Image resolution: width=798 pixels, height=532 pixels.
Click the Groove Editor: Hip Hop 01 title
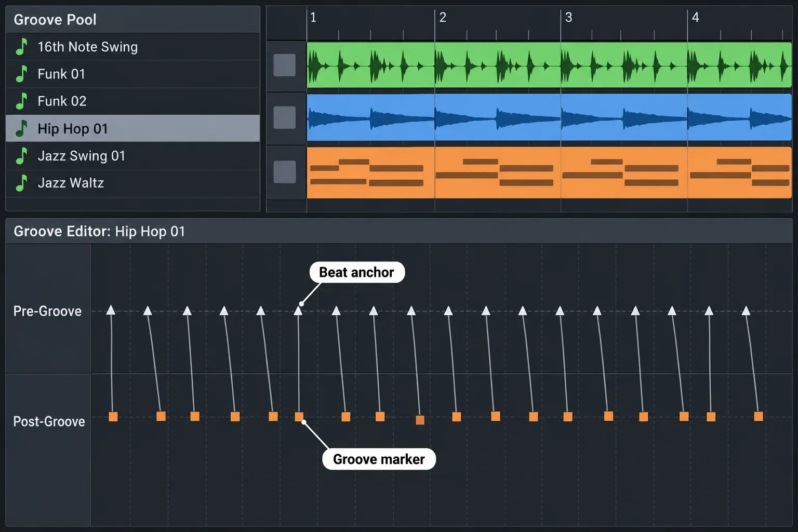coord(99,231)
